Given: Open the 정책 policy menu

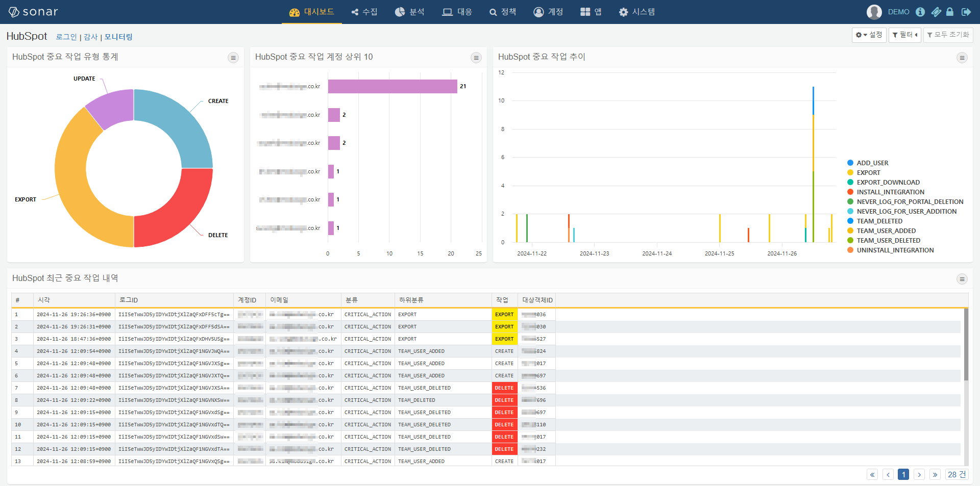Looking at the screenshot, I should (503, 12).
